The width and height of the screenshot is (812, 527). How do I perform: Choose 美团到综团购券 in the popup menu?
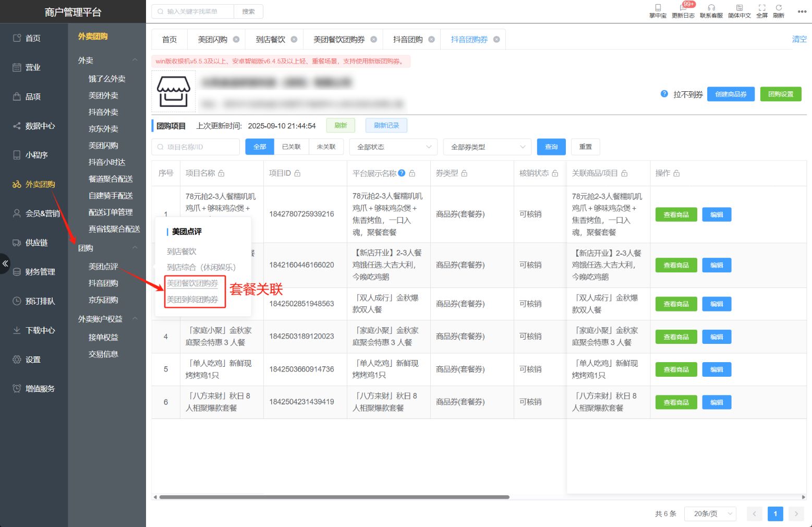tap(192, 300)
